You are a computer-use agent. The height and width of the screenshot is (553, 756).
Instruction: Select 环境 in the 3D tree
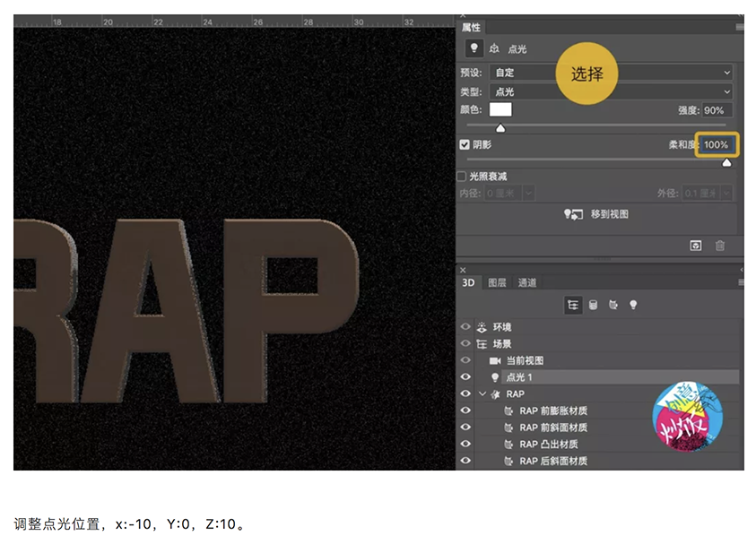tap(502, 327)
